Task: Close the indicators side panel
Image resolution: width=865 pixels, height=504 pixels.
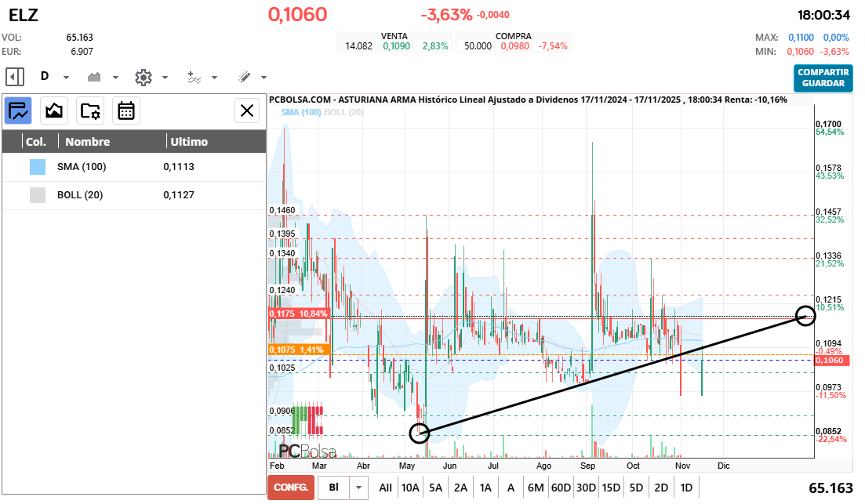Action: 247,111
